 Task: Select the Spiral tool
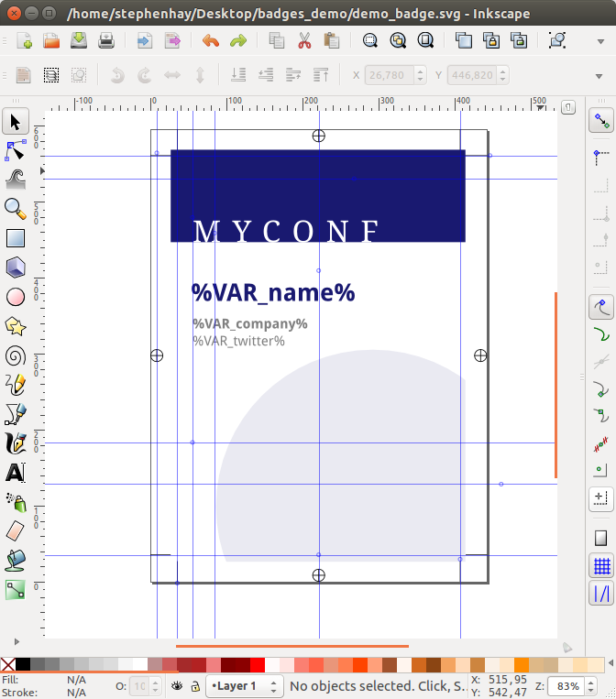16,355
